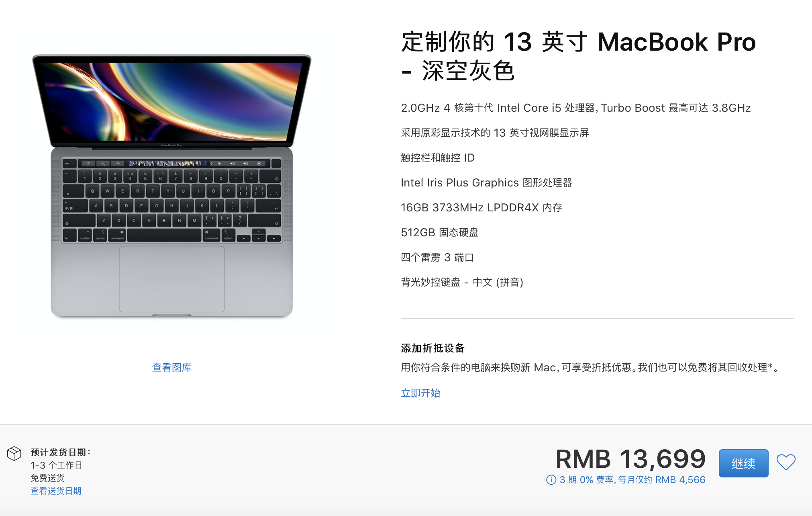Click the 添加折抵设备 heading

click(433, 348)
